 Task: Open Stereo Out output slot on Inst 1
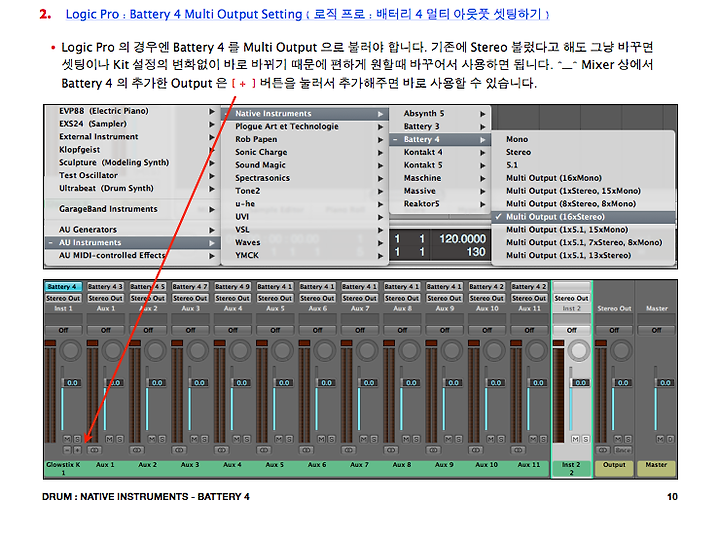tap(63, 298)
